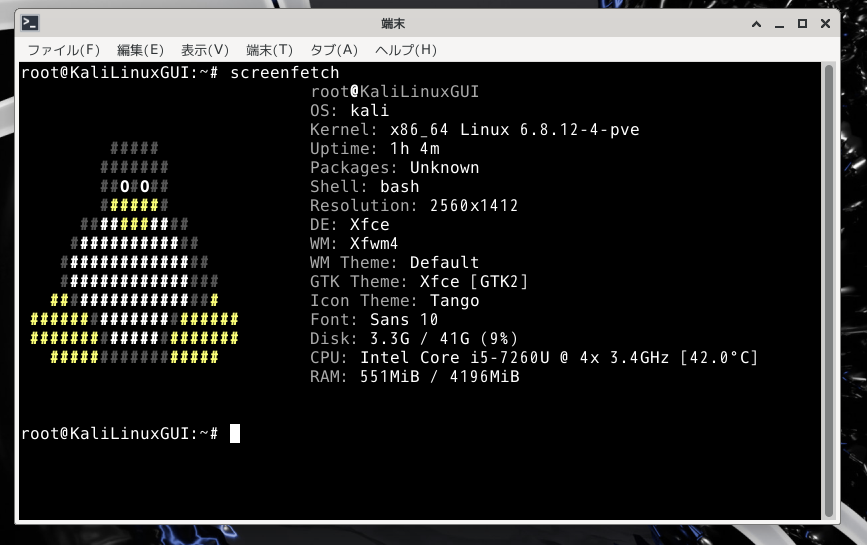Viewport: 867px width, 545px height.
Task: Click the terminal icon in the title bar
Action: [x=30, y=23]
